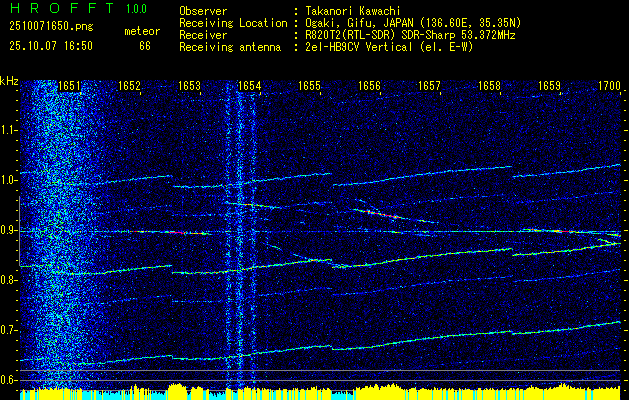Click the 0.8 kHz axis label
The width and height of the screenshot is (629, 400).
coord(9,280)
